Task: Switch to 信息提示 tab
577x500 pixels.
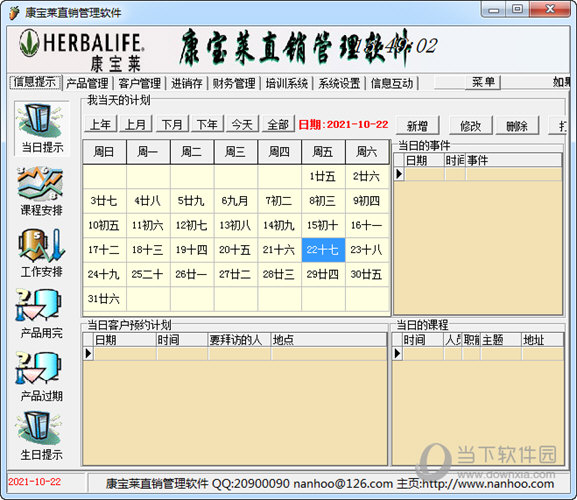Action: [35, 82]
